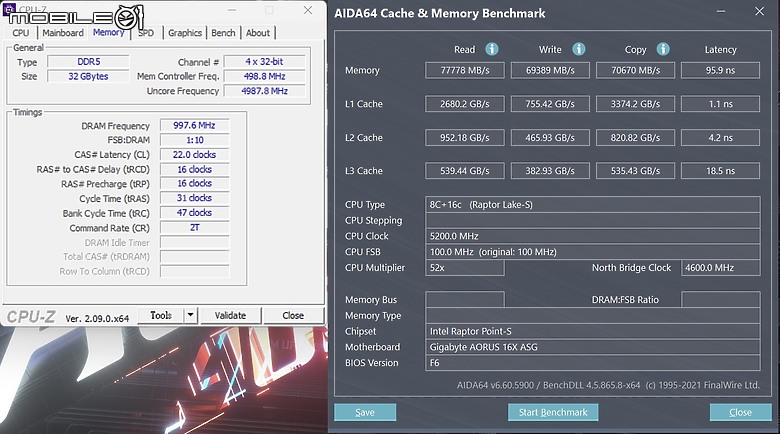Image resolution: width=780 pixels, height=434 pixels.
Task: Open the Copy info icon in AIDA64
Action: 663,49
